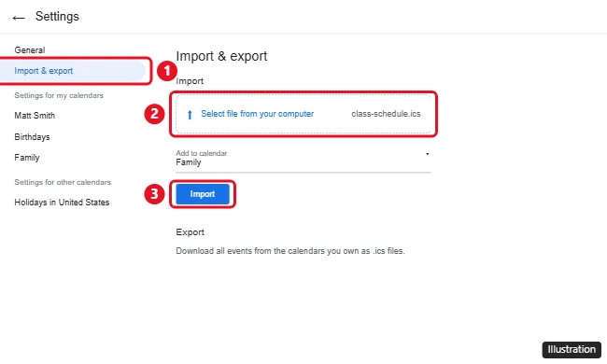This screenshot has height=364, width=607.
Task: Open Matt Smith calendar settings
Action: click(35, 116)
